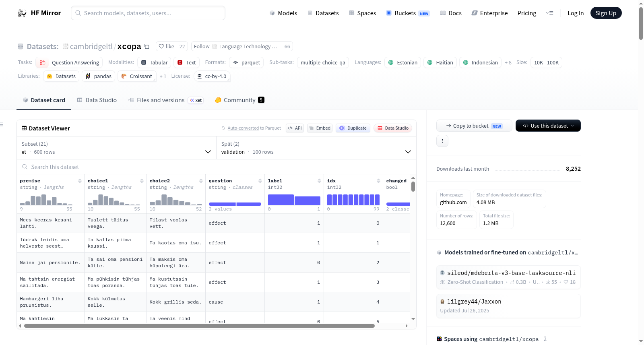Click the Search this dataset field

pos(217,167)
